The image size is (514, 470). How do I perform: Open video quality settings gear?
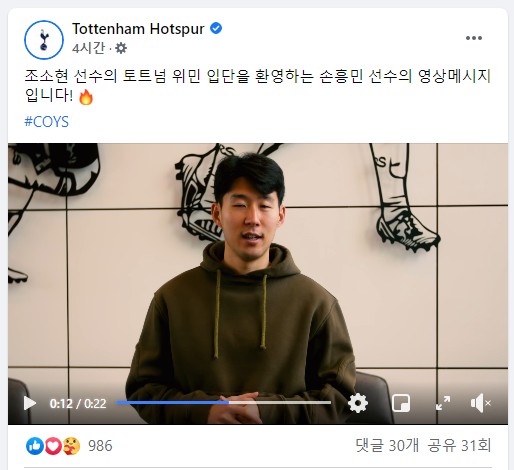pos(358,403)
